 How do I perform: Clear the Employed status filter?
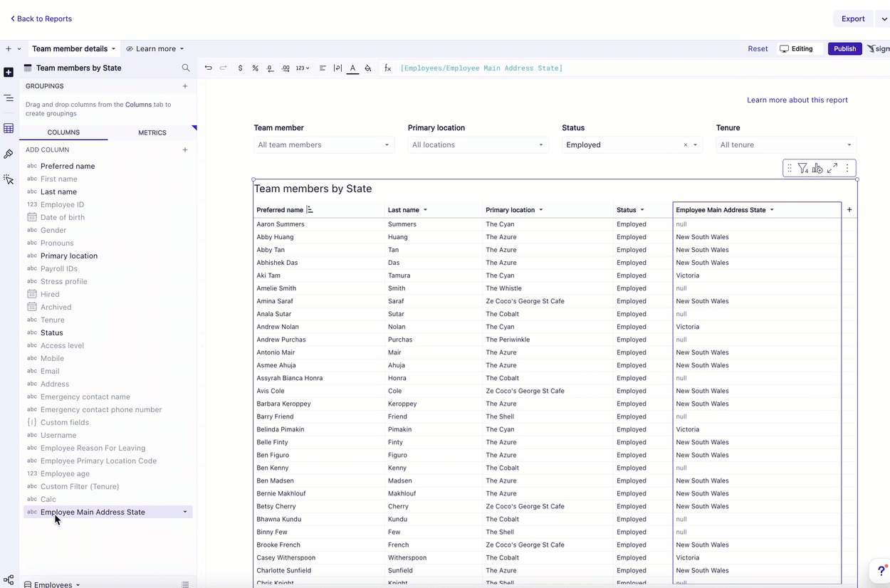(x=686, y=145)
